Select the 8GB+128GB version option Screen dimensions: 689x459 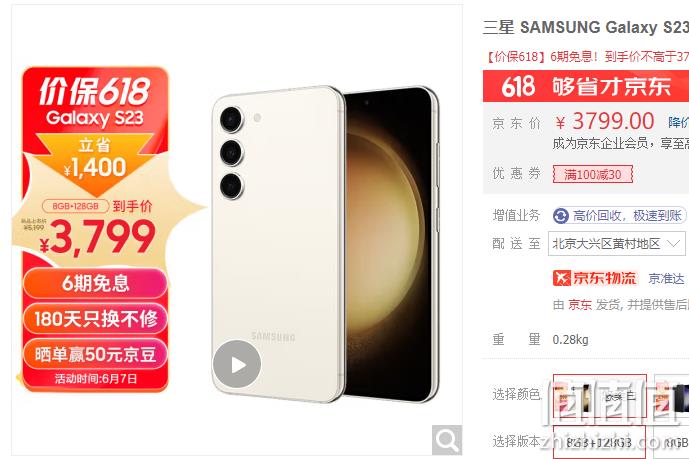point(599,442)
